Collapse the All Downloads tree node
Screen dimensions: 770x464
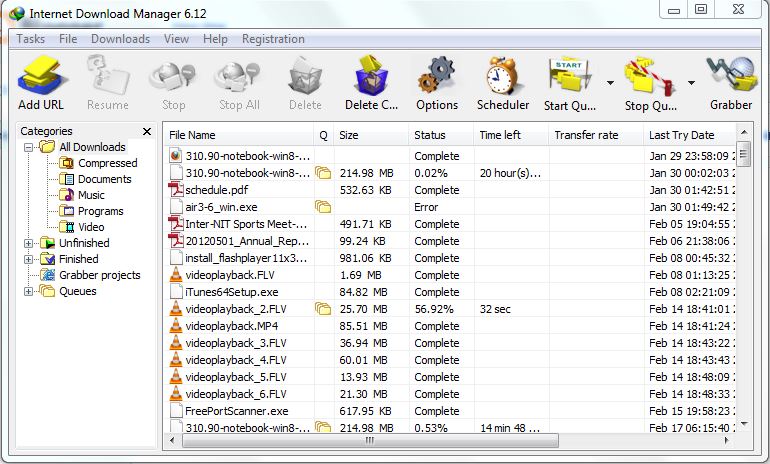pyautogui.click(x=28, y=147)
